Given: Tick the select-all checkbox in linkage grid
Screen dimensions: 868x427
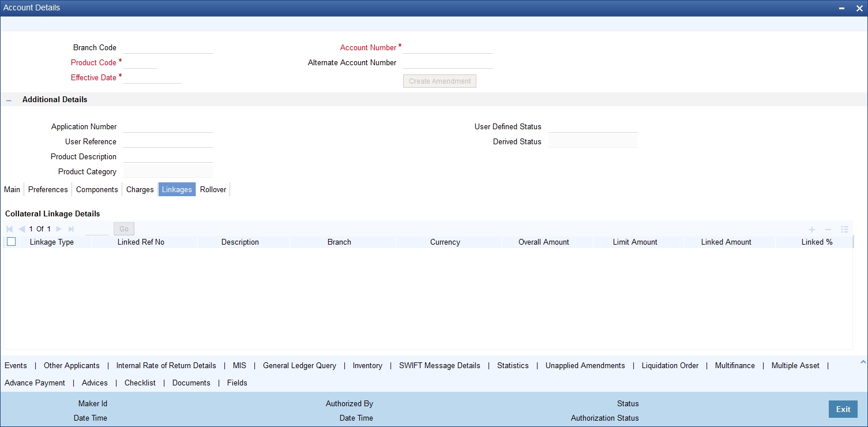Looking at the screenshot, I should (x=11, y=242).
